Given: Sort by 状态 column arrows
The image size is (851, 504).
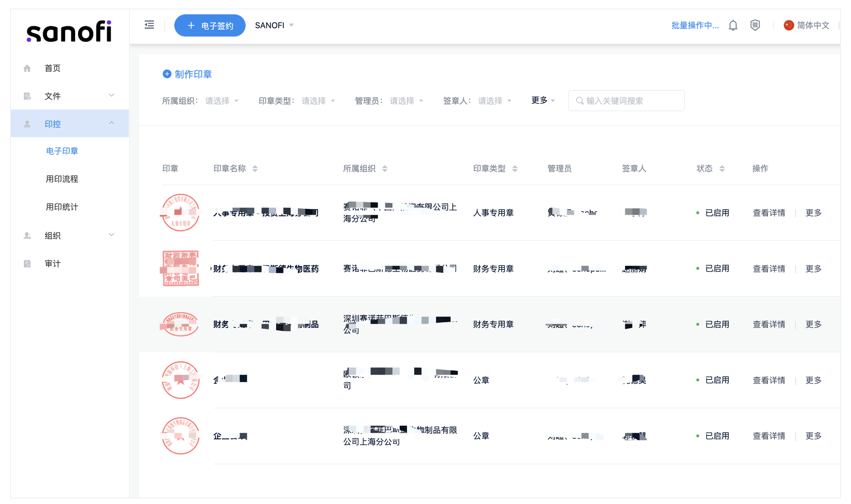Looking at the screenshot, I should [x=722, y=169].
